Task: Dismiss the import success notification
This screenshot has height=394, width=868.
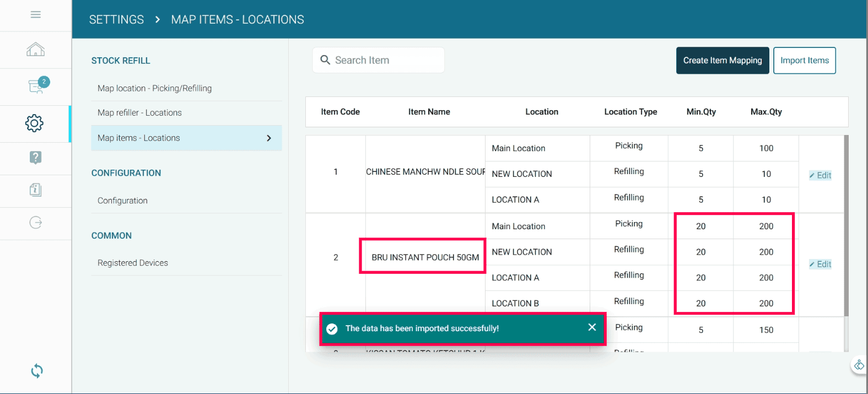Action: (x=592, y=327)
